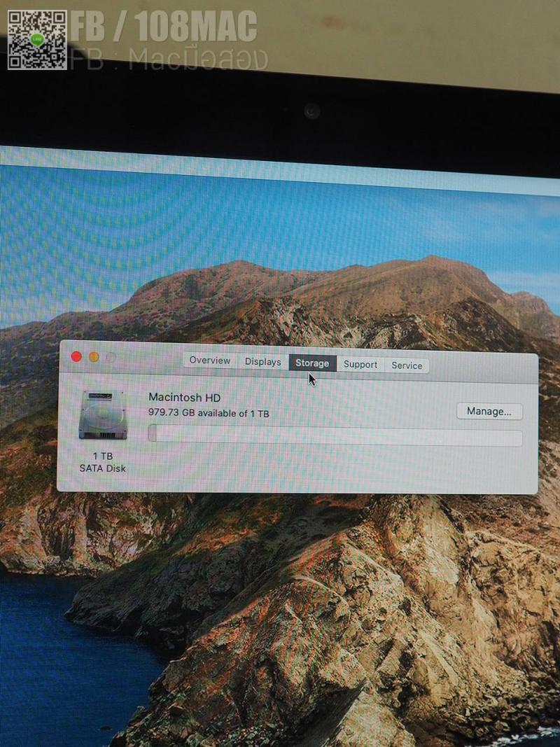Screen dimensions: 560x747
Task: Go to the Support tab
Action: [x=360, y=365]
